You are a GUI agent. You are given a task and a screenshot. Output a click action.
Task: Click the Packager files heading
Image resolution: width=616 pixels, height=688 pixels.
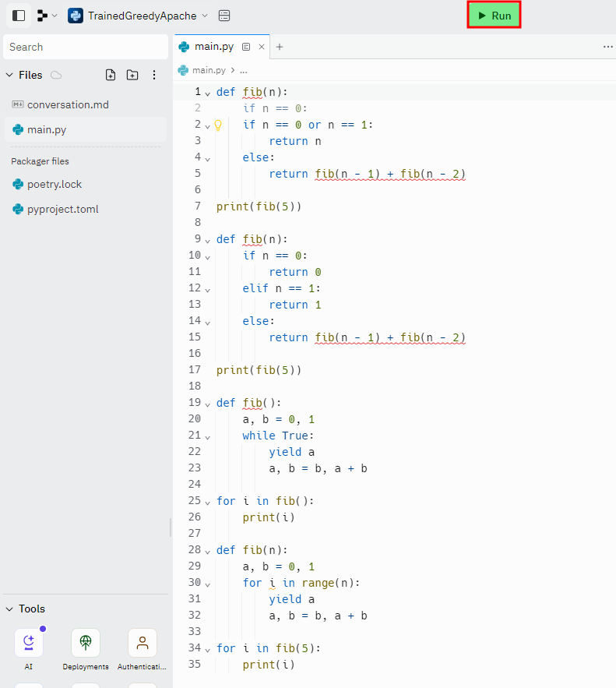click(x=40, y=161)
